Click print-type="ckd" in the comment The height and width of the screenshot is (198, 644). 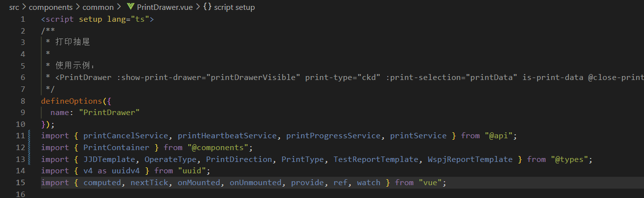[x=343, y=78]
